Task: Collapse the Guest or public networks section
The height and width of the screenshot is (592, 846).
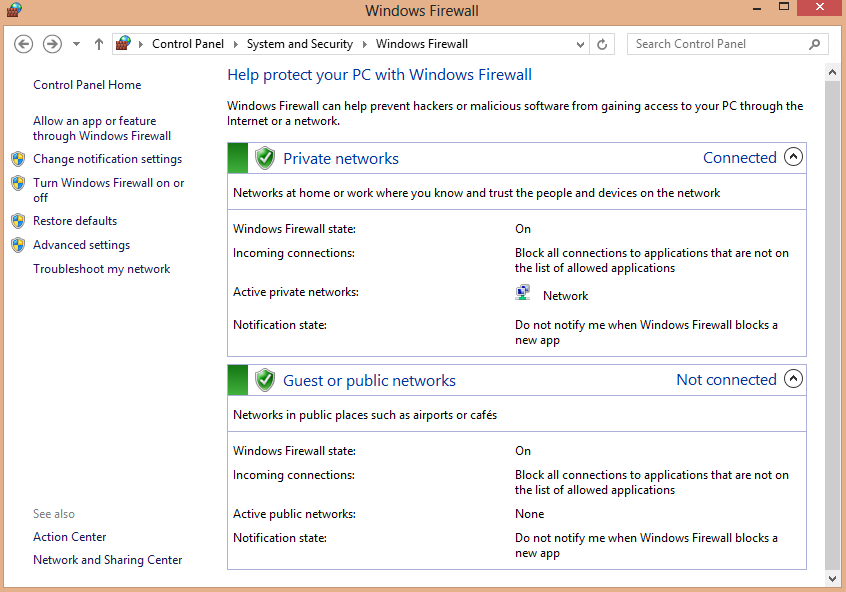Action: [793, 378]
